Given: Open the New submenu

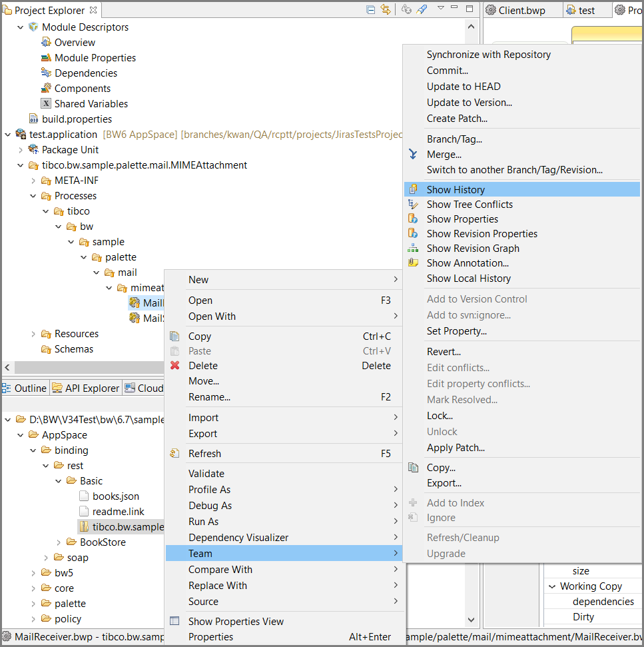Looking at the screenshot, I should point(284,279).
